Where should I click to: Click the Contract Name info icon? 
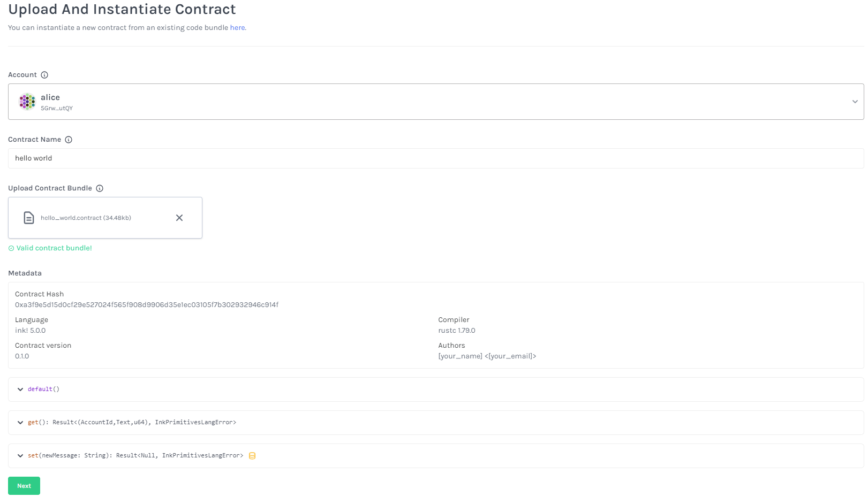[x=69, y=140]
